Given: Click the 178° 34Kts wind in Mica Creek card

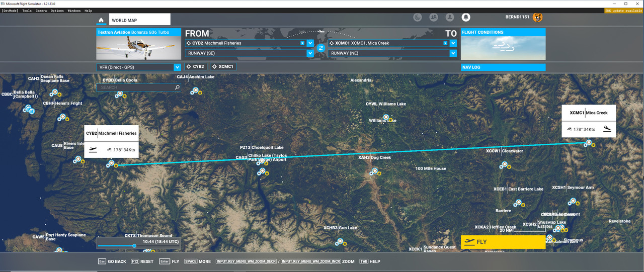Looking at the screenshot, I should pyautogui.click(x=581, y=129).
